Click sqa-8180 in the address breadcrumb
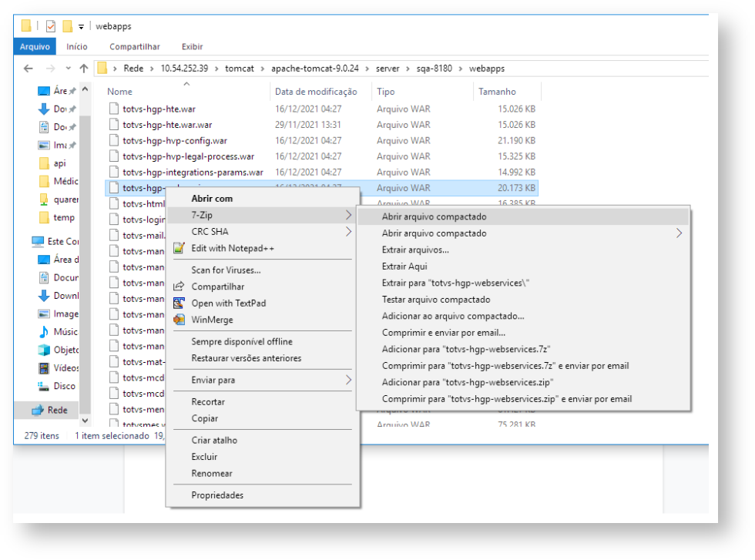The width and height of the screenshot is (755, 560). click(x=435, y=69)
